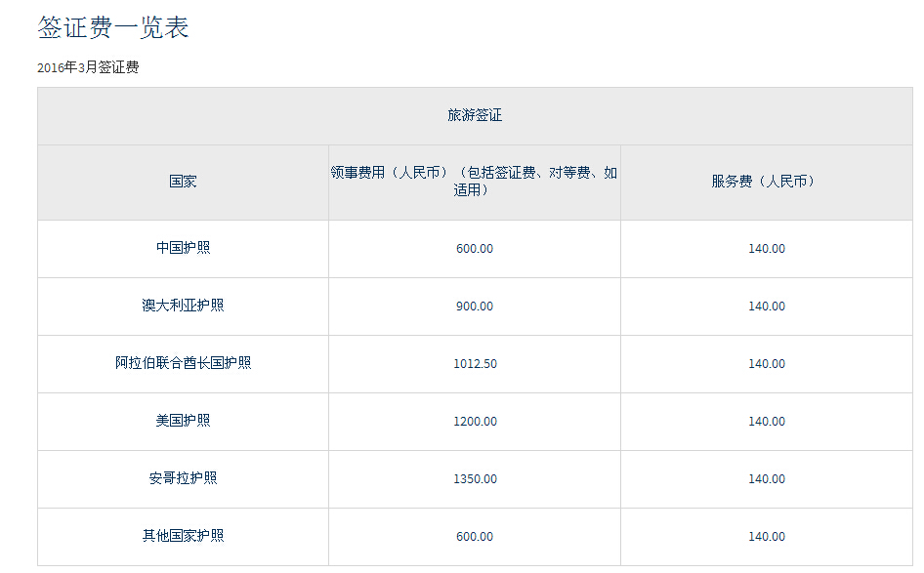Select the 其他国家护照 row label

coord(183,535)
